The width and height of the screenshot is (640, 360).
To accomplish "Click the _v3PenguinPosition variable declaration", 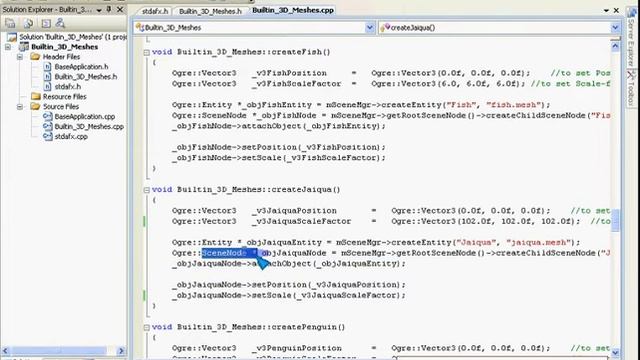I will [297, 349].
